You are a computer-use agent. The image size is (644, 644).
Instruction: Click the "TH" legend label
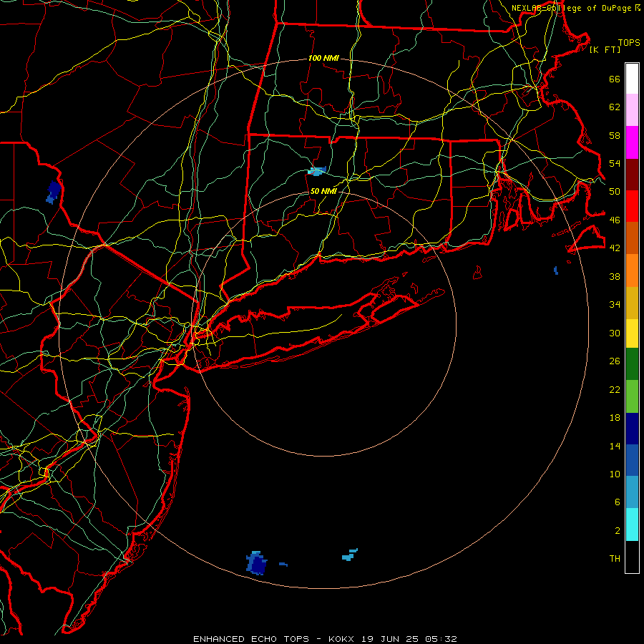[615, 559]
